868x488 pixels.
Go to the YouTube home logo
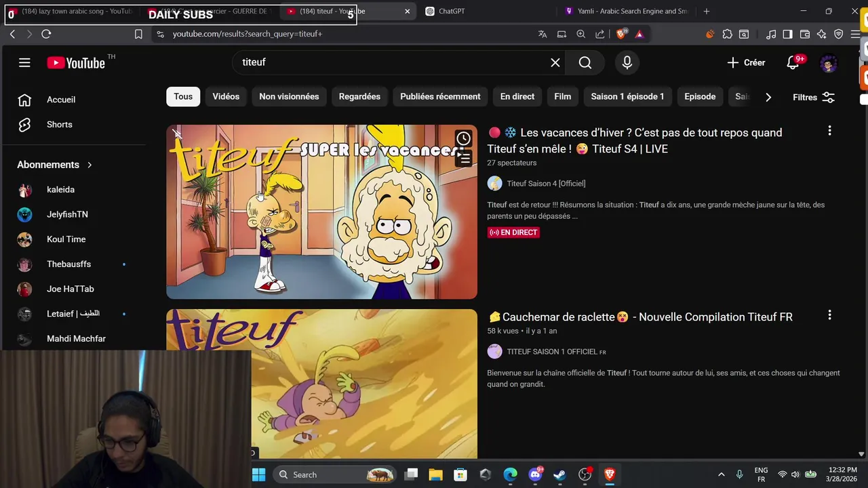(76, 63)
